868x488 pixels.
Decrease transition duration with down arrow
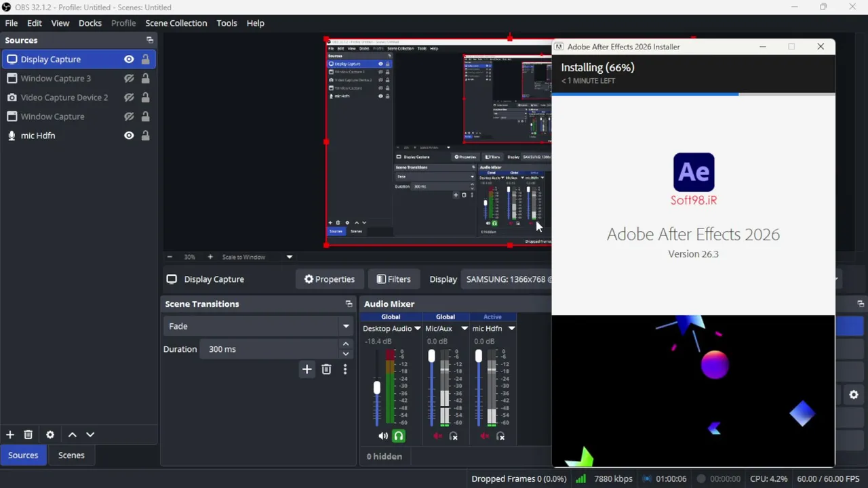click(346, 354)
